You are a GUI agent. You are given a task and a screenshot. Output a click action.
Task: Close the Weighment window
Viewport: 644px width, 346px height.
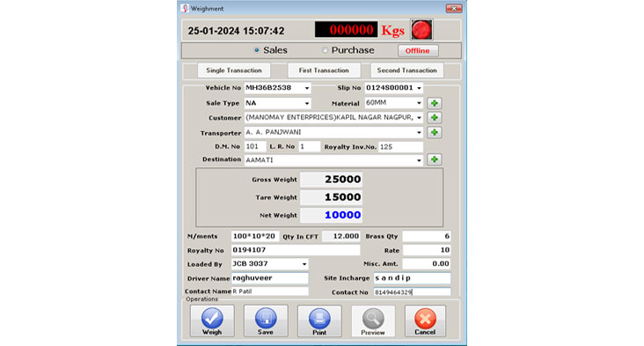pyautogui.click(x=454, y=8)
